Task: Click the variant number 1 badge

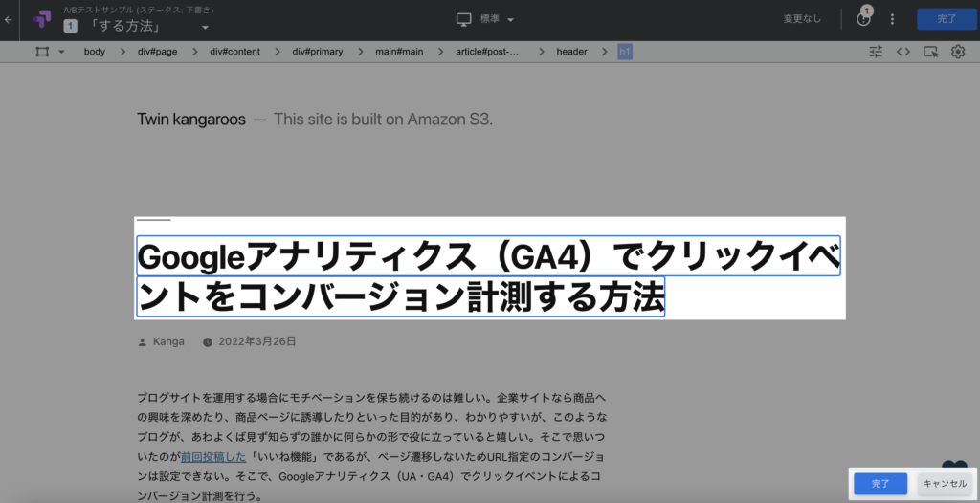Action: coord(71,27)
